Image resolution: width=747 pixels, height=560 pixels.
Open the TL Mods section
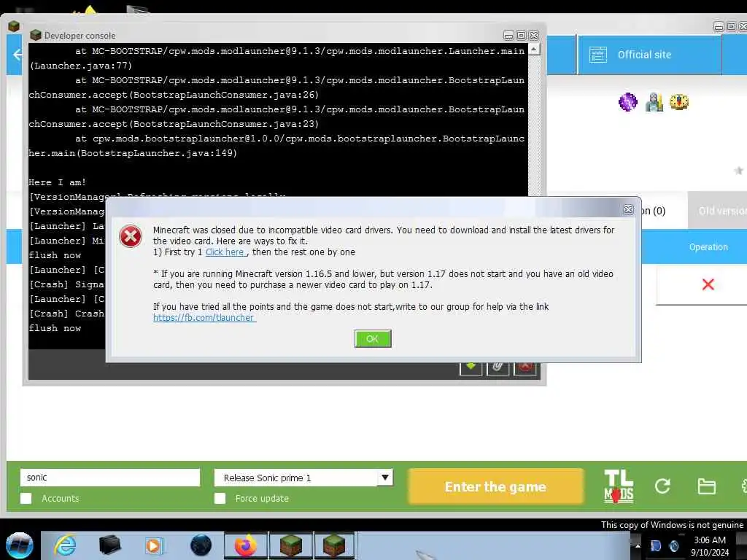pyautogui.click(x=619, y=486)
